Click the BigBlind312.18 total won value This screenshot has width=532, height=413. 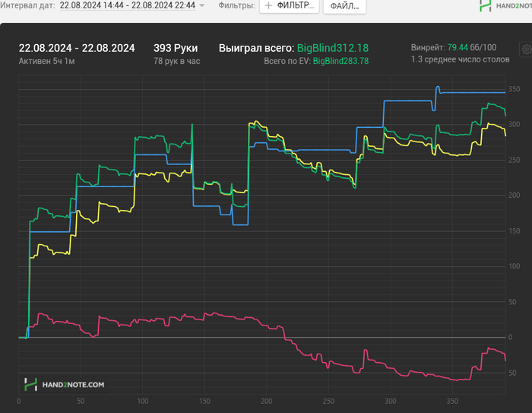(x=333, y=48)
